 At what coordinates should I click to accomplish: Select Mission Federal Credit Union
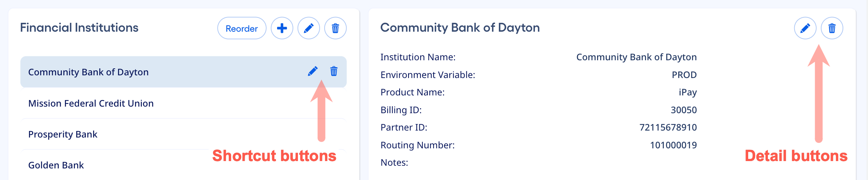[x=91, y=104]
